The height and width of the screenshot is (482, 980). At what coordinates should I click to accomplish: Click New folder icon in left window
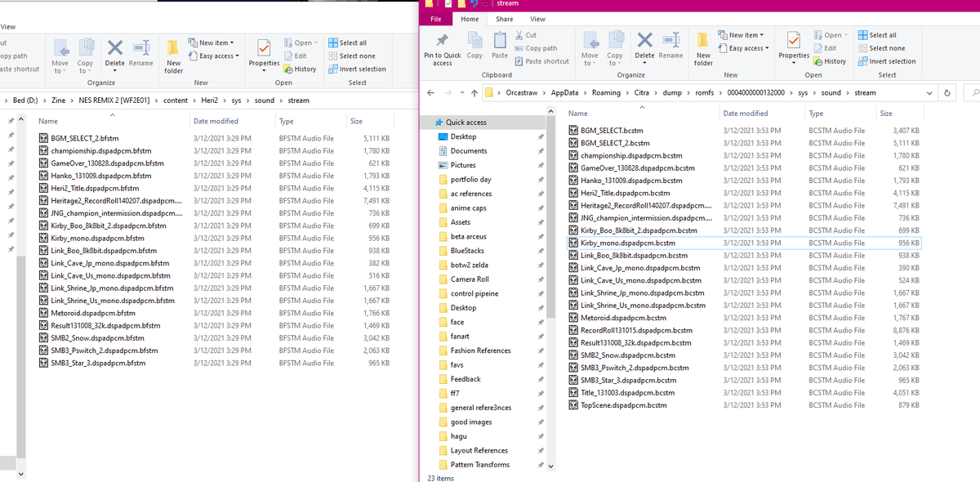click(x=173, y=56)
